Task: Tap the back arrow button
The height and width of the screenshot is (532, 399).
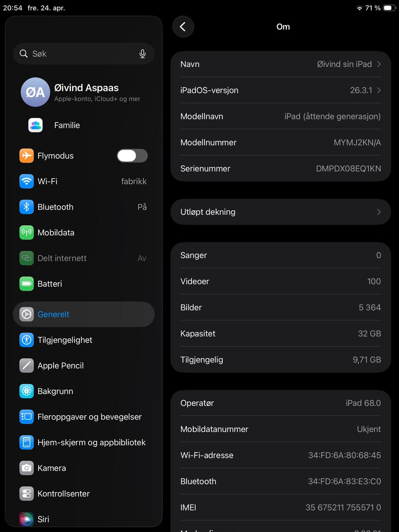Action: (x=183, y=27)
